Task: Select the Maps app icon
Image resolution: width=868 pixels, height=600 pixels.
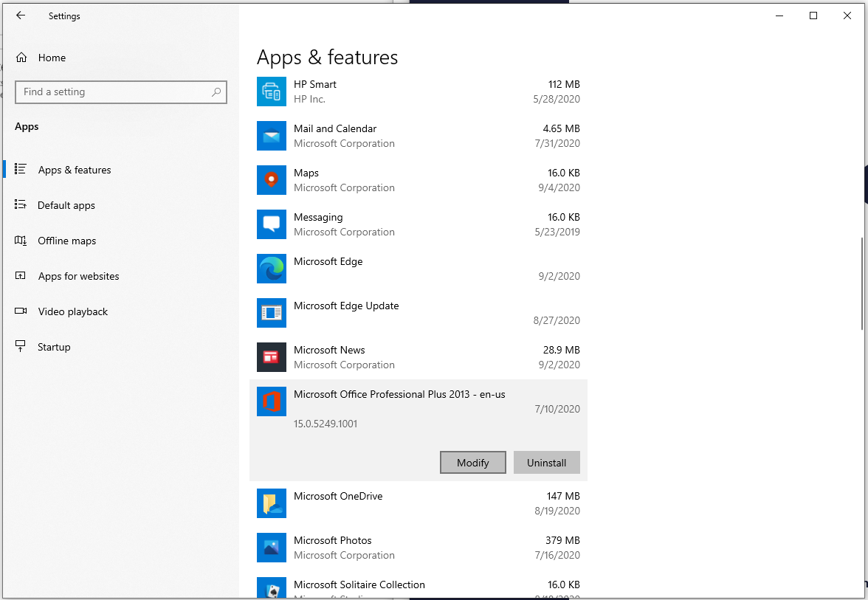Action: tap(272, 180)
